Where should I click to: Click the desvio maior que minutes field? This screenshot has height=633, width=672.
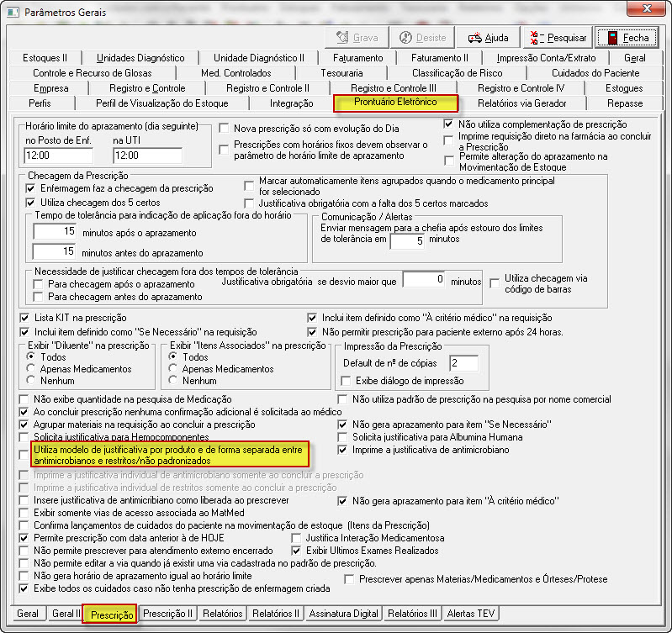pos(424,279)
